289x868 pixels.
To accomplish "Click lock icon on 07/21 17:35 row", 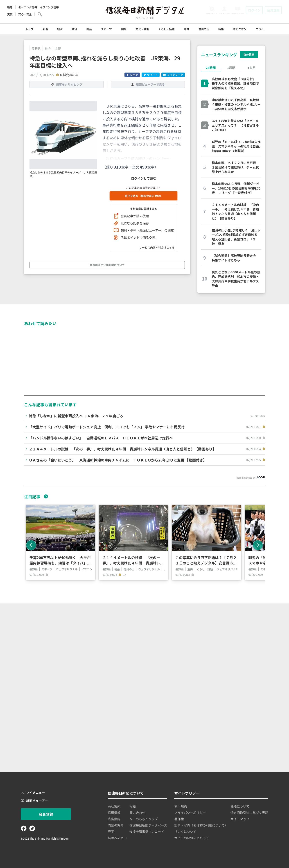I will click(x=264, y=460).
